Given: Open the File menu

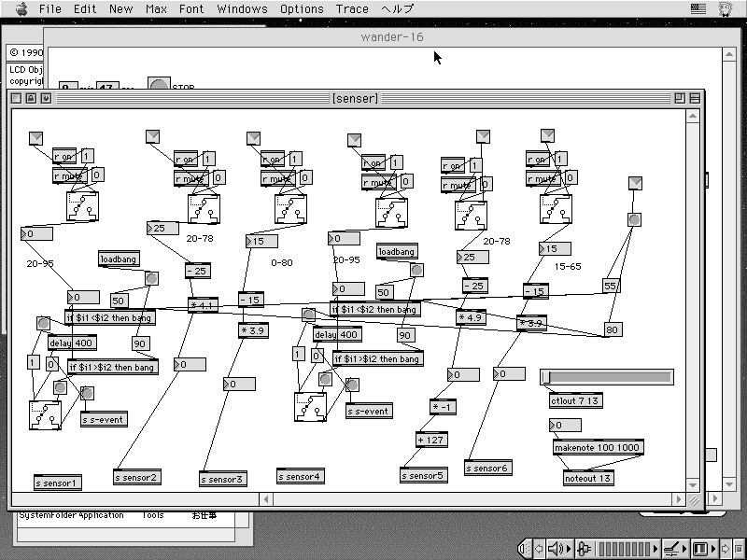Looking at the screenshot, I should (50, 8).
